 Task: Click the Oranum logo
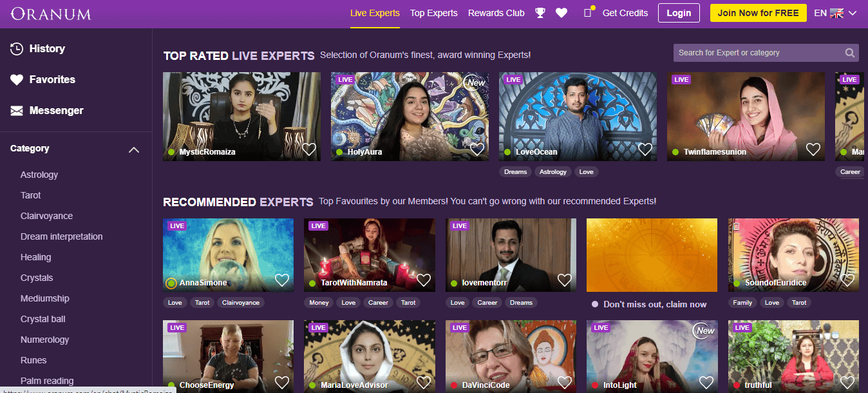(x=51, y=14)
